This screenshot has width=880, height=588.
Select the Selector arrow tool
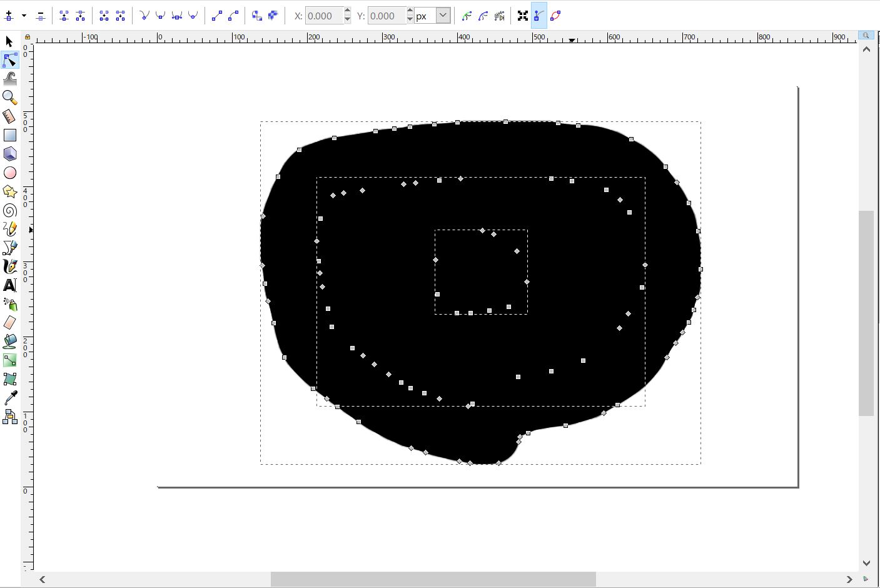point(9,41)
